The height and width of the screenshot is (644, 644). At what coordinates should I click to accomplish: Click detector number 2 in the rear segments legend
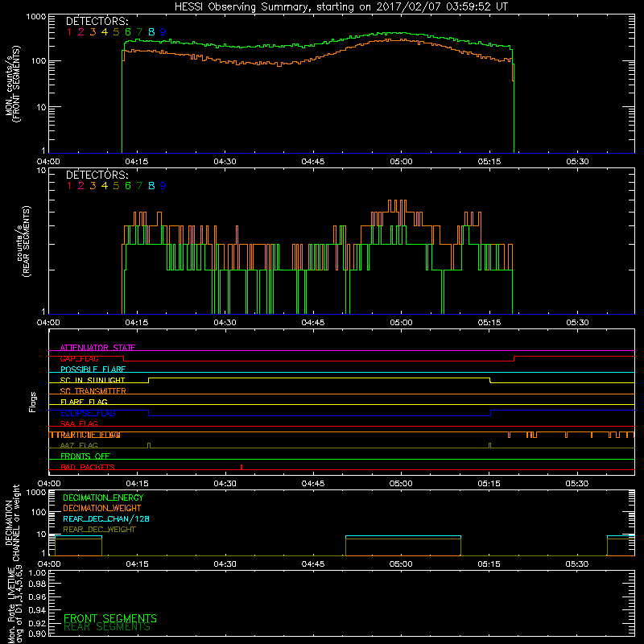pyautogui.click(x=81, y=186)
